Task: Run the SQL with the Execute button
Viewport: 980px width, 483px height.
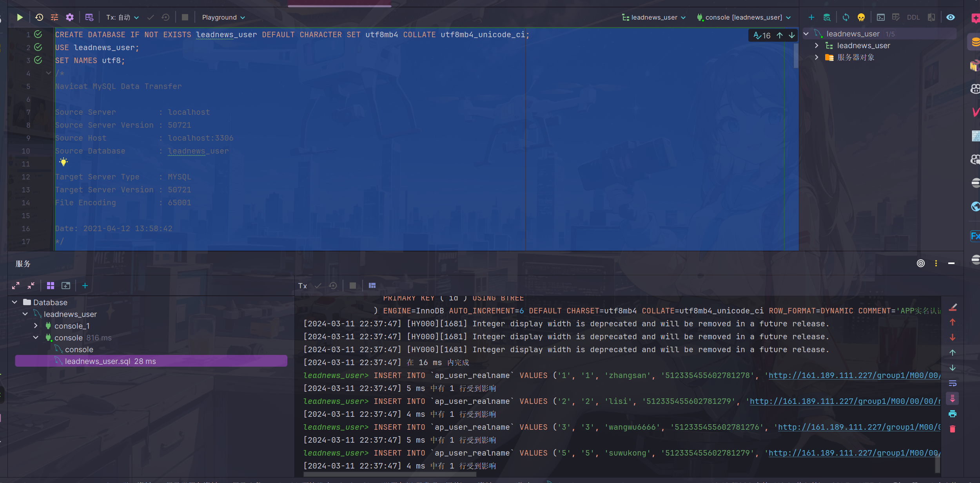Action: [x=20, y=17]
